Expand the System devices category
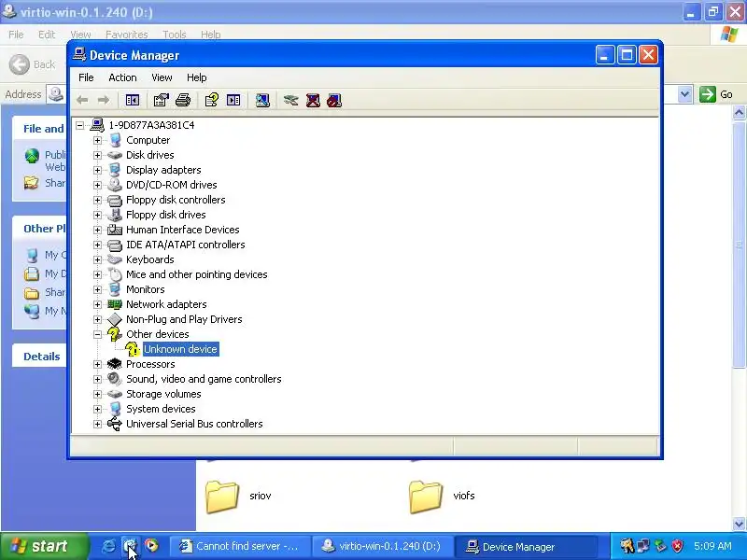This screenshot has height=560, width=747. point(98,409)
